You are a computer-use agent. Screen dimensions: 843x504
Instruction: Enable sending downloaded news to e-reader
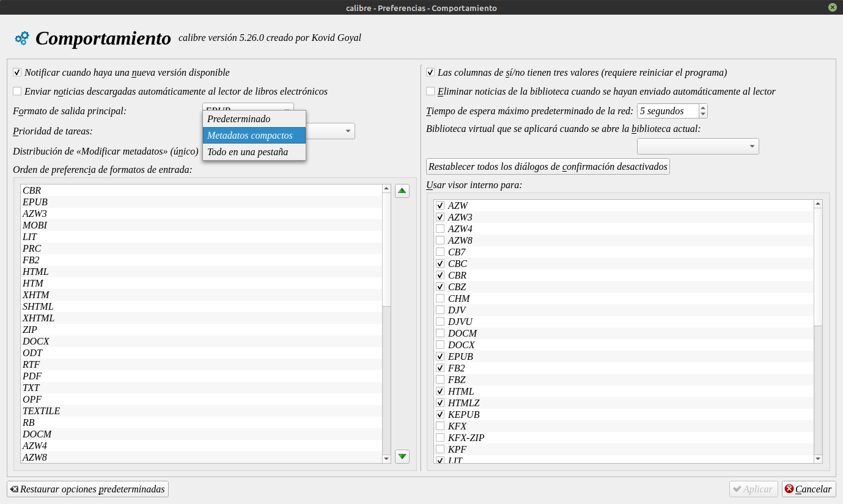coord(17,92)
